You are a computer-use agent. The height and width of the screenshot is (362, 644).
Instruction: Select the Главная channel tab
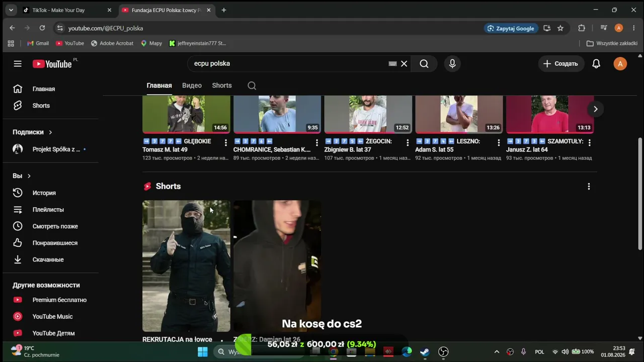click(159, 85)
